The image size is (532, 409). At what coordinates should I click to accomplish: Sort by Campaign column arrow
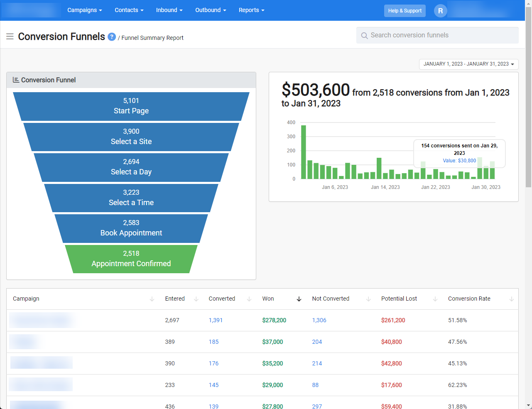152,299
